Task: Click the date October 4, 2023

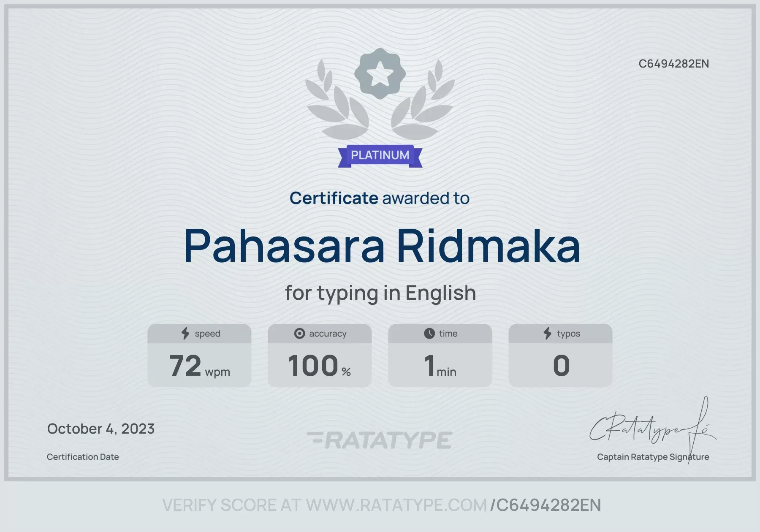Action: [x=101, y=429]
